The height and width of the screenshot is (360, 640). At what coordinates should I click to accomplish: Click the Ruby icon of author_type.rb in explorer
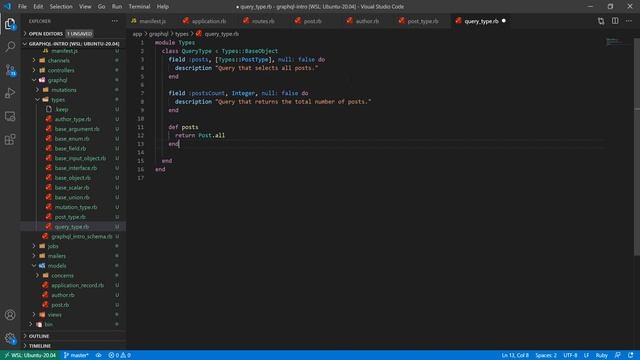[49, 119]
